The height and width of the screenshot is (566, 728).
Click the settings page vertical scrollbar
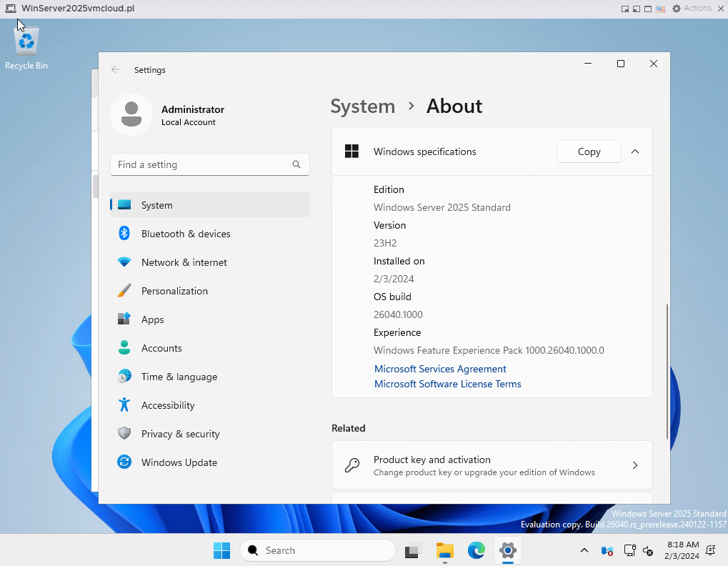[667, 371]
